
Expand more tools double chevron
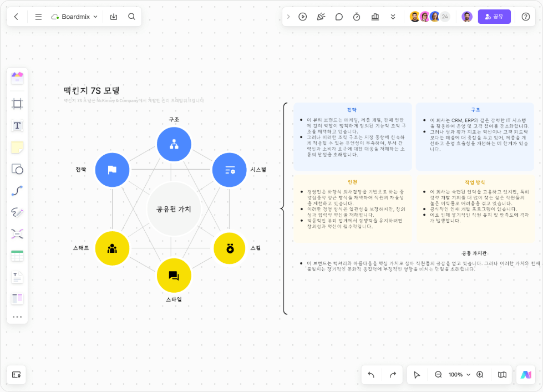[393, 17]
